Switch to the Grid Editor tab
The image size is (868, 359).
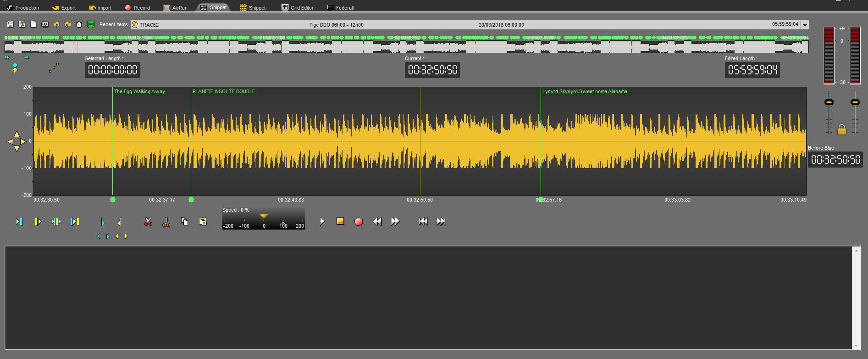[x=298, y=8]
